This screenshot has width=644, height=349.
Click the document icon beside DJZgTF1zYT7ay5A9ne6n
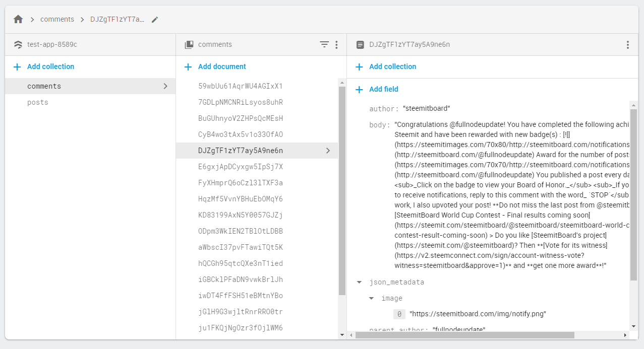pos(360,44)
